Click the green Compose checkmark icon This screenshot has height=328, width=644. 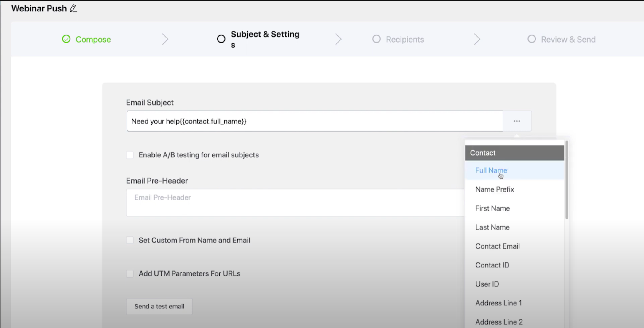(x=66, y=39)
